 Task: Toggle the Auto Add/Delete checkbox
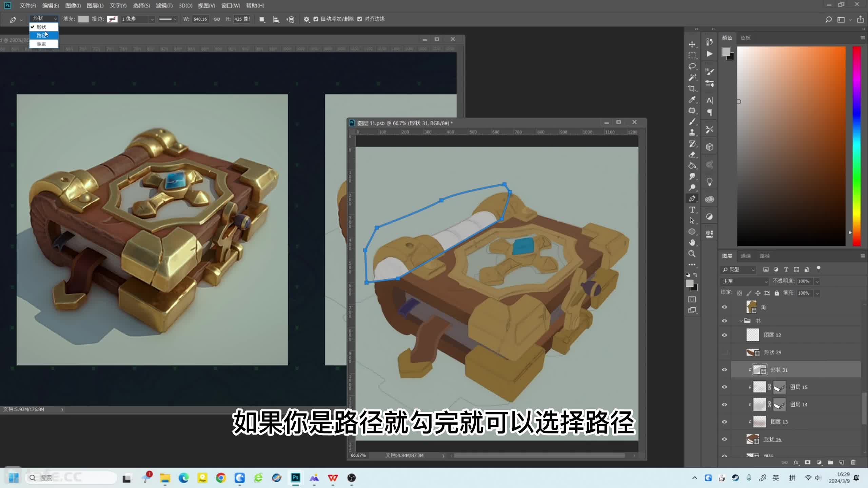[x=316, y=19]
